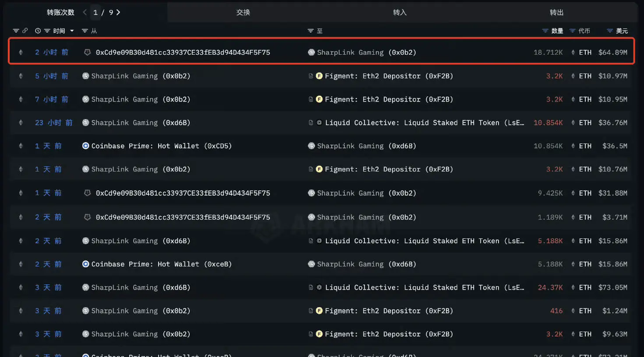Viewport: 644px width, 357px height.
Task: Open the '7 小时 前' transaction time link
Action: click(x=52, y=99)
